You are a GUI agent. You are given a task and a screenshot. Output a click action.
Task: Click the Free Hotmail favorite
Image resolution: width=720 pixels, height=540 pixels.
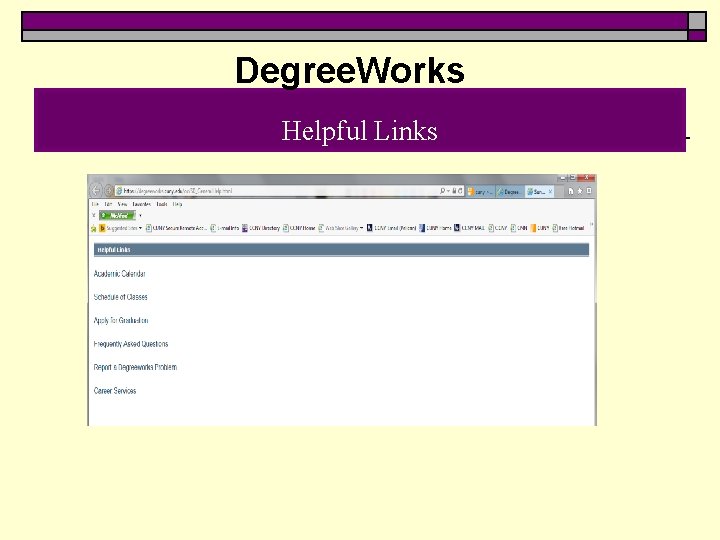click(x=568, y=228)
